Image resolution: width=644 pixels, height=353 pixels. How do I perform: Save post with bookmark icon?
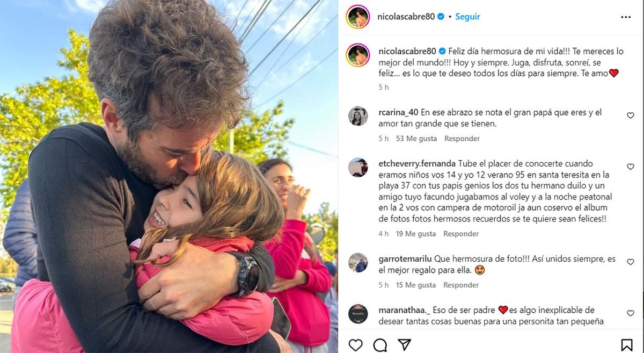coord(626,344)
